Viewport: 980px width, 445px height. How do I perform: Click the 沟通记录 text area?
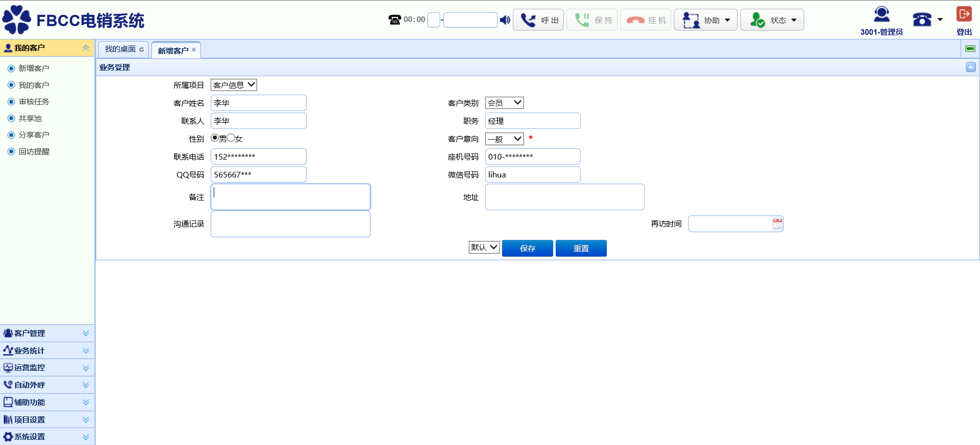click(290, 224)
